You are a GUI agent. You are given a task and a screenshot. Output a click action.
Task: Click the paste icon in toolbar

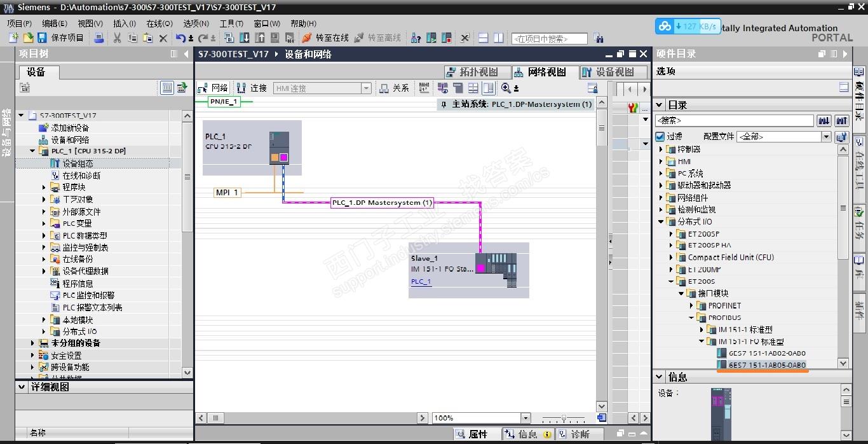147,38
